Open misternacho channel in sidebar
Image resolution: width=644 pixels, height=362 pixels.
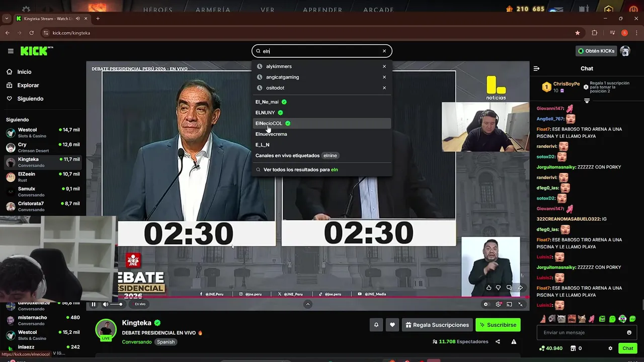43,320
